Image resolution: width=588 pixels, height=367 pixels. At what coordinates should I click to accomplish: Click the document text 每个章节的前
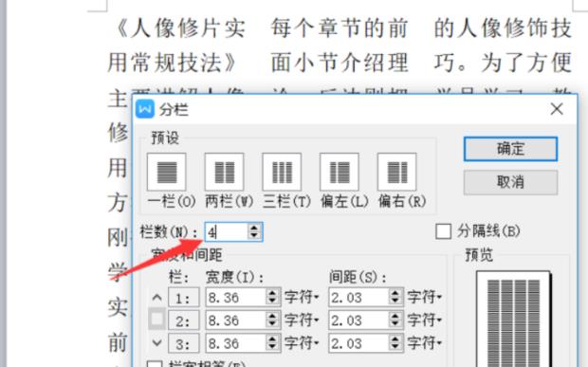pyautogui.click(x=339, y=28)
